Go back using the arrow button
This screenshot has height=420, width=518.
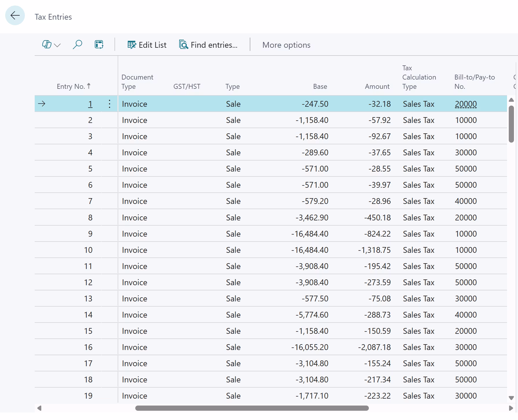coord(15,16)
